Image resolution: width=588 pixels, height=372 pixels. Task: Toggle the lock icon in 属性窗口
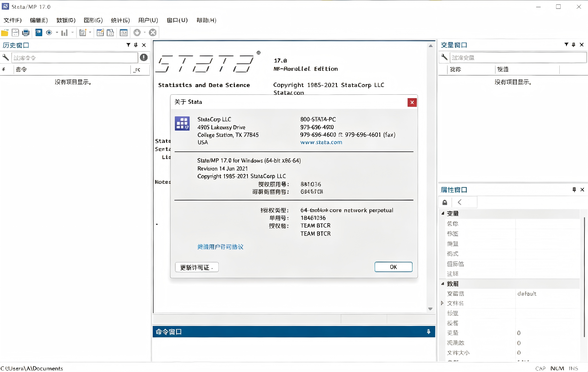click(x=445, y=202)
